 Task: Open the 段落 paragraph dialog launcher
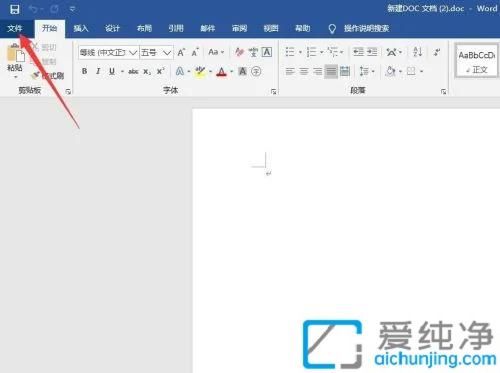pos(444,91)
